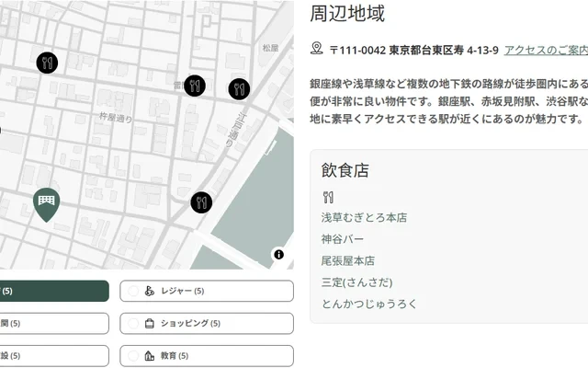The height and width of the screenshot is (368, 588).
Task: Enable the レジャー category radio circle
Action: 134,291
